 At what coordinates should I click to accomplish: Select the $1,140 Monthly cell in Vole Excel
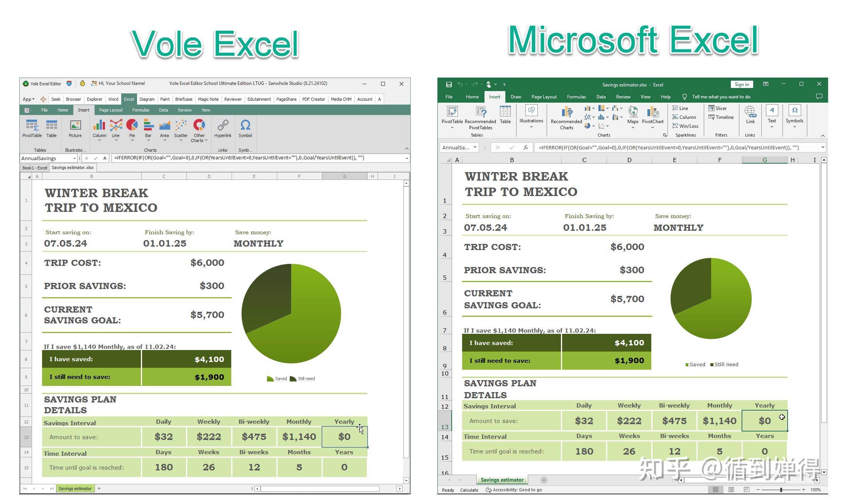pos(299,437)
